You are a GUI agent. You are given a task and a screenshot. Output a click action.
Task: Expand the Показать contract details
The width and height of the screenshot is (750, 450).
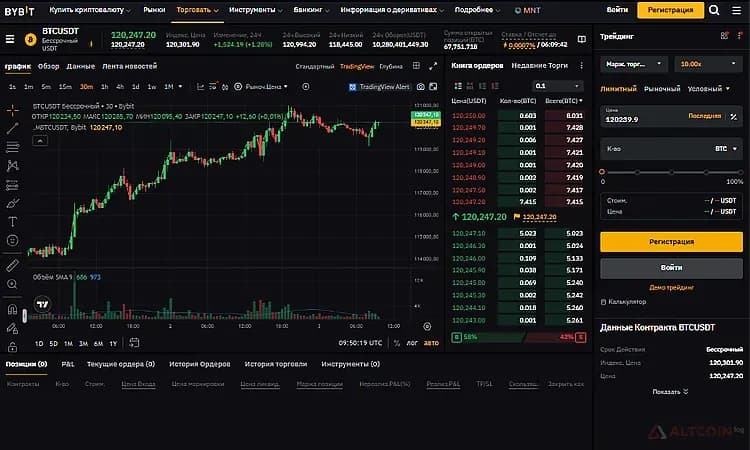(x=670, y=391)
